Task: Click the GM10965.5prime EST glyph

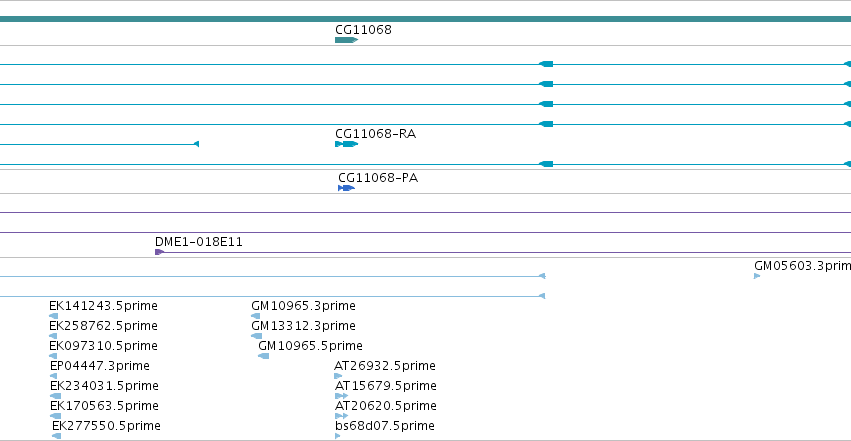Action: (x=264, y=356)
